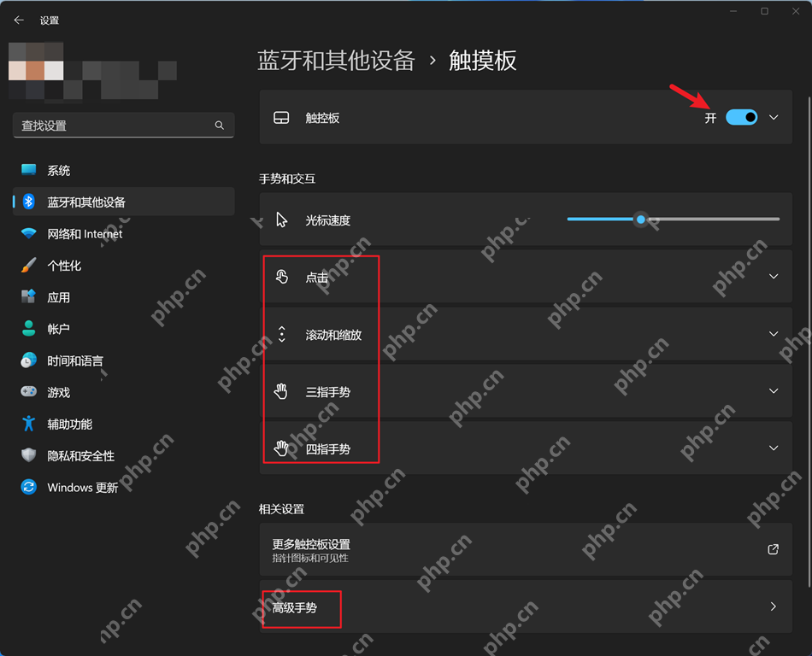
Task: Click the touchpad icon beside 触控板
Action: click(281, 117)
